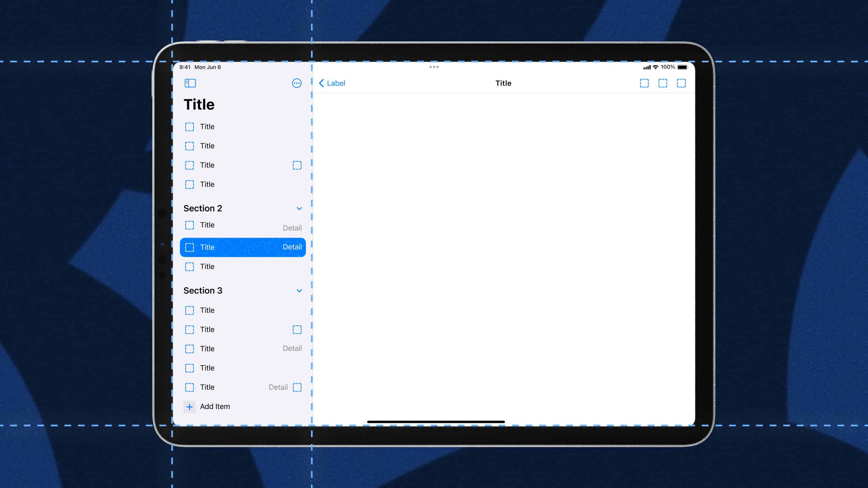Tap the three-dot multitasking control at top center
Viewport: 868px width, 488px height.
click(x=434, y=67)
